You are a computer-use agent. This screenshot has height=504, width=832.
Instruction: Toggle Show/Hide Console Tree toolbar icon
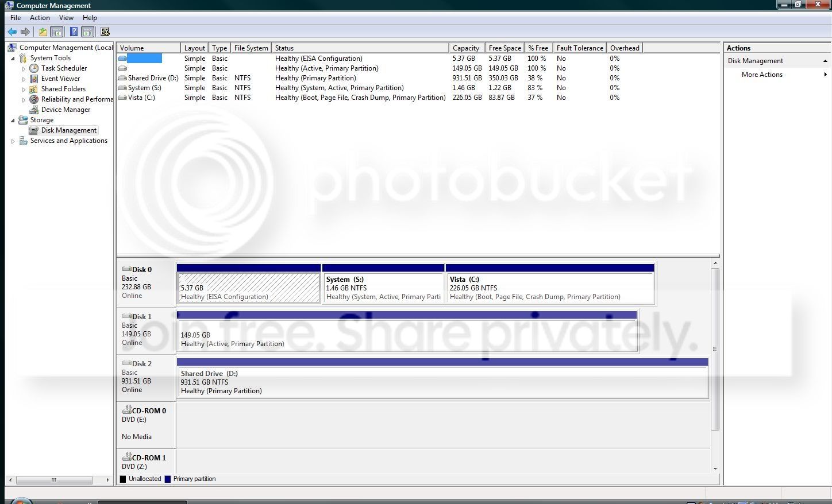pyautogui.click(x=56, y=32)
